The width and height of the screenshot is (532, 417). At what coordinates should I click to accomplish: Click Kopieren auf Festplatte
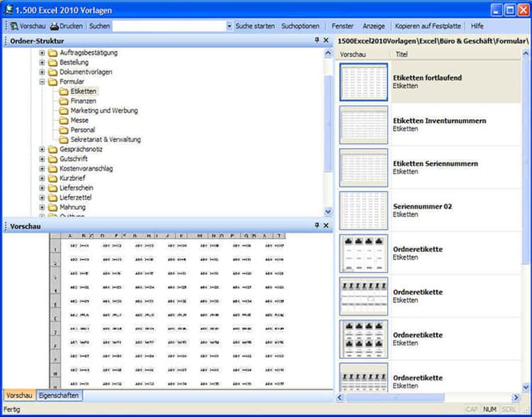pos(428,26)
